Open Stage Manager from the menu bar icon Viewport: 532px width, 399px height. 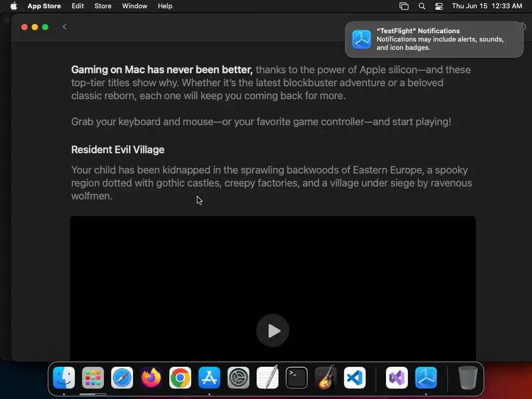click(404, 6)
